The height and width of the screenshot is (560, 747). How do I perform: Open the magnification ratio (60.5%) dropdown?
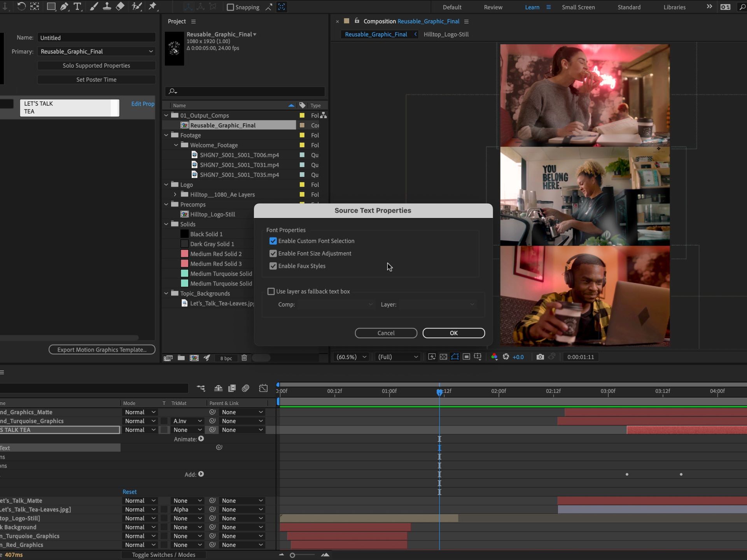pos(352,357)
